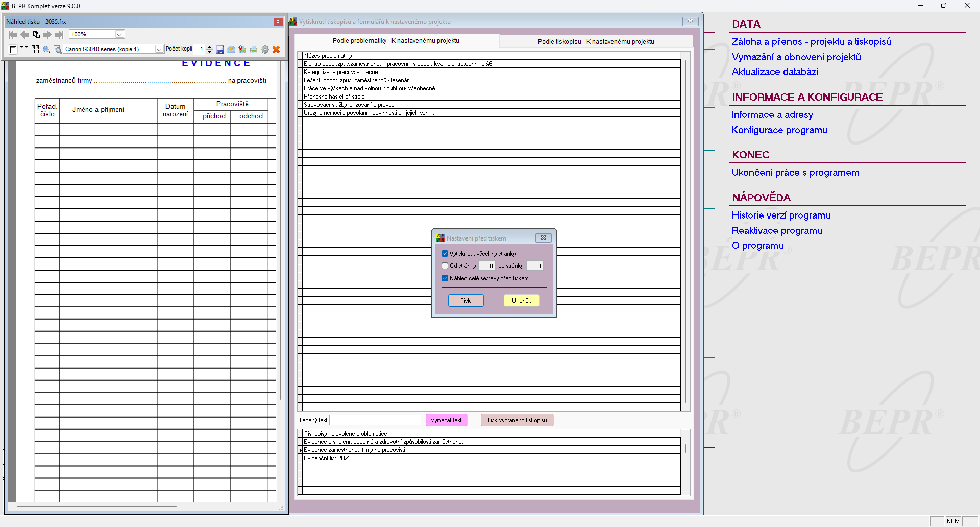Image resolution: width=980 pixels, height=527 pixels.
Task: Enable the Od stránky checkbox
Action: 445,266
